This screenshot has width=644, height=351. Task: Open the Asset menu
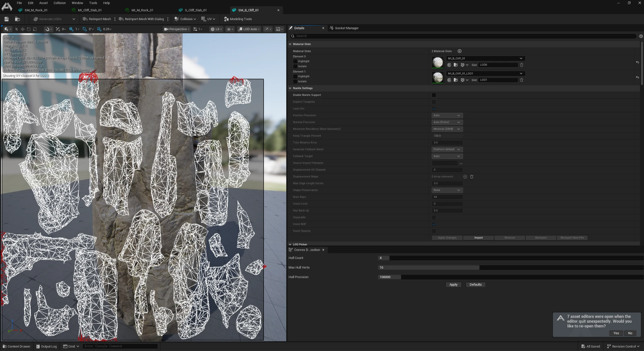pyautogui.click(x=43, y=3)
